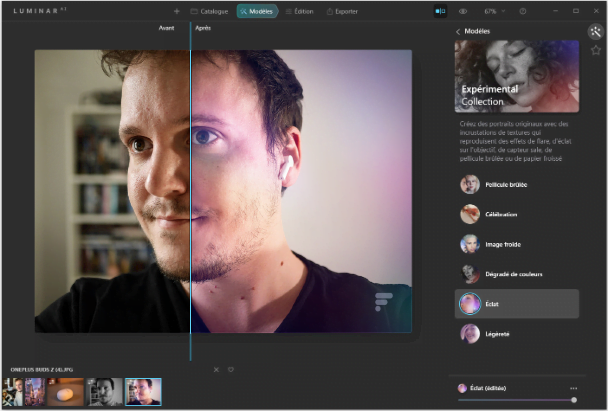Click the Avant label
The image size is (608, 411).
pyautogui.click(x=166, y=28)
